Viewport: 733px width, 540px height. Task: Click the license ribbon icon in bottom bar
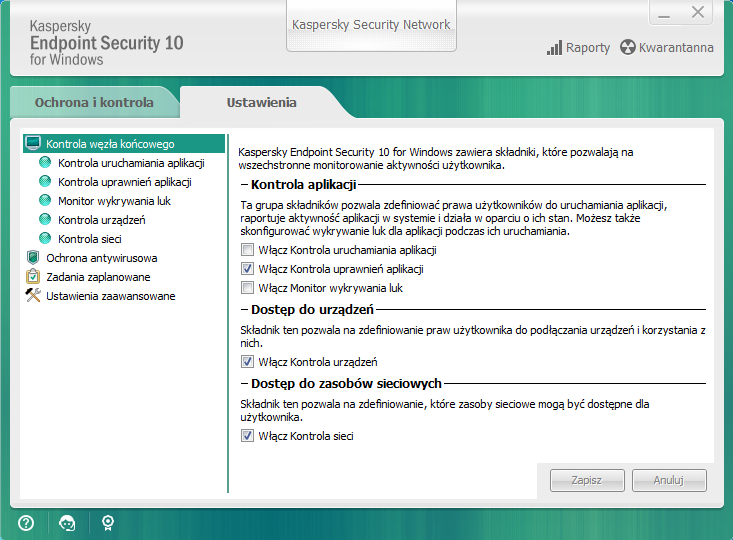tap(108, 523)
